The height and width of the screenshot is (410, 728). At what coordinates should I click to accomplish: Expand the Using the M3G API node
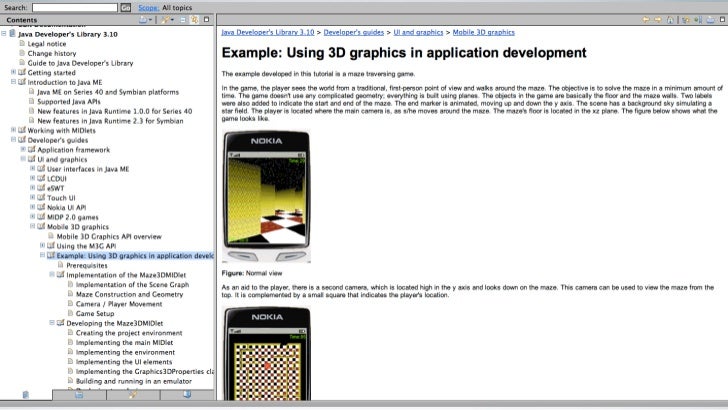(x=42, y=246)
